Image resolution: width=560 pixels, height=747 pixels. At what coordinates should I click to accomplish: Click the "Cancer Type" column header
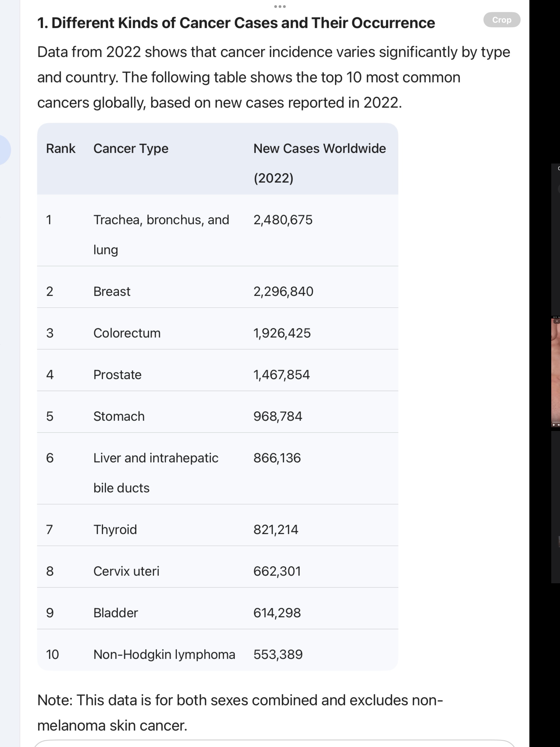pyautogui.click(x=131, y=148)
